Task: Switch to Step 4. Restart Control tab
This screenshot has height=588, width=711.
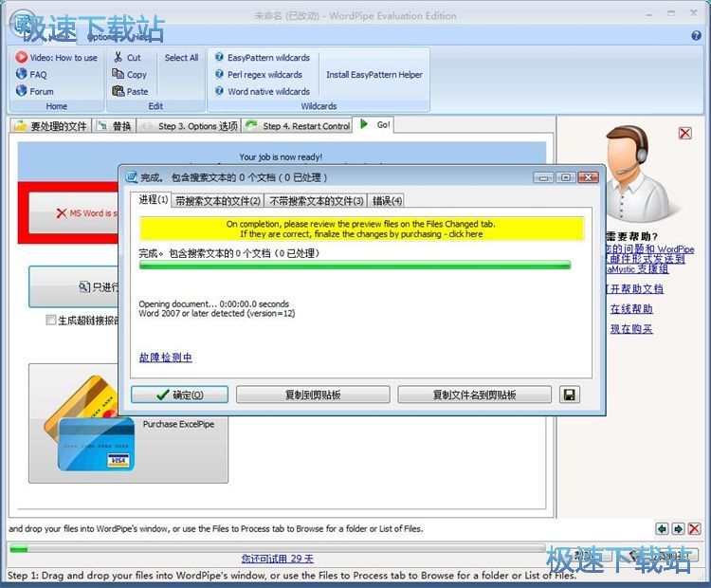Action: pyautogui.click(x=298, y=126)
